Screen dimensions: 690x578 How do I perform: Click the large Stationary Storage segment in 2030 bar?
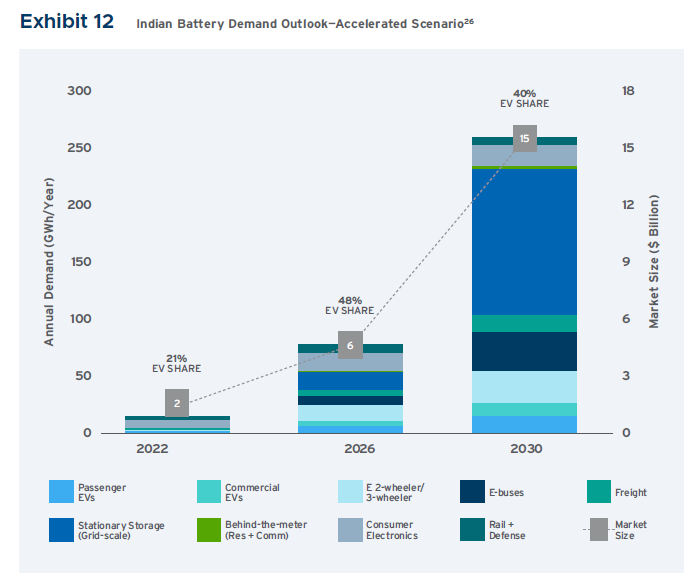[x=524, y=240]
